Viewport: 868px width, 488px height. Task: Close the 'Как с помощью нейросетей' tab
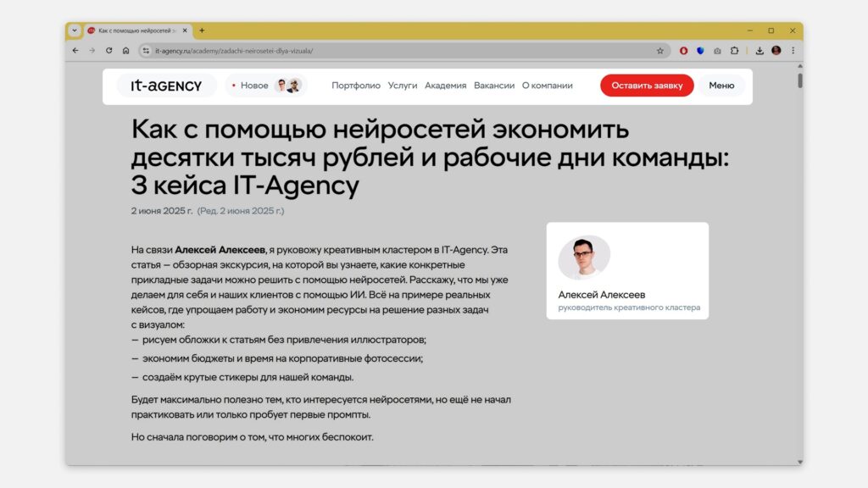(x=185, y=30)
